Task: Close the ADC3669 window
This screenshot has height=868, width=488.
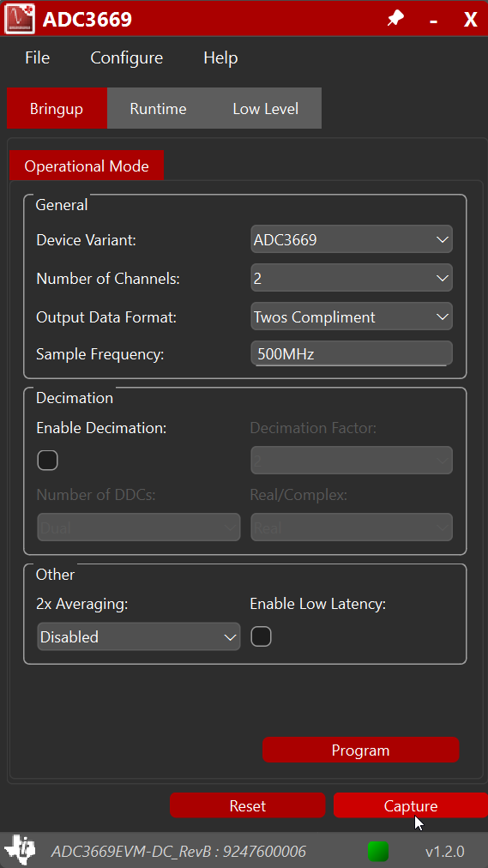Action: pyautogui.click(x=470, y=20)
